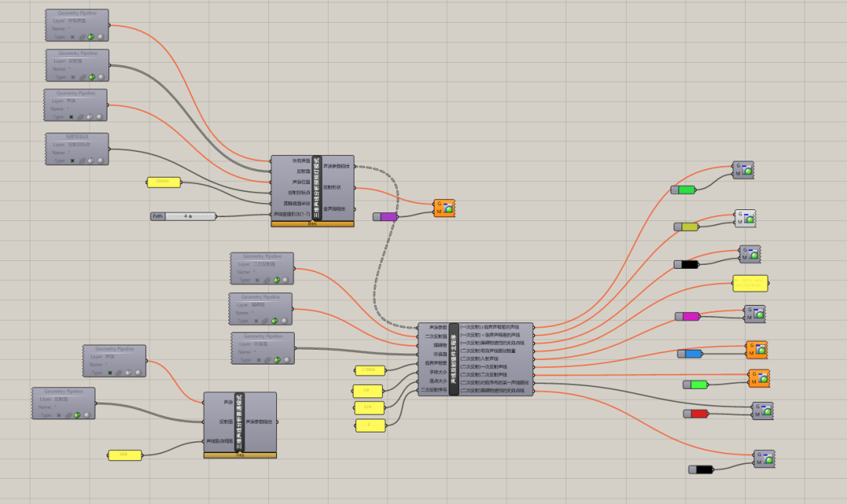This screenshot has height=504, width=847.
Task: Click the Custom Preview connected to red swatch
Action: pos(763,411)
